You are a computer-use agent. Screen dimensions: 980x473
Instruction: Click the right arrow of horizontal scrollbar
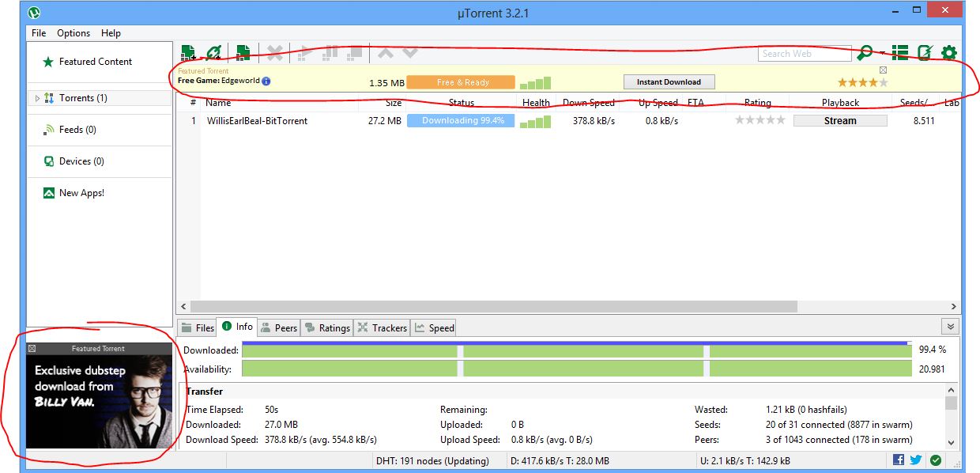click(x=954, y=306)
